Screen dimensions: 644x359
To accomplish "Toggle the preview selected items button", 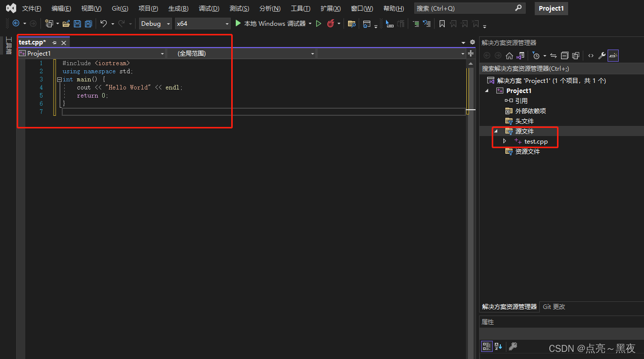I will pyautogui.click(x=613, y=56).
